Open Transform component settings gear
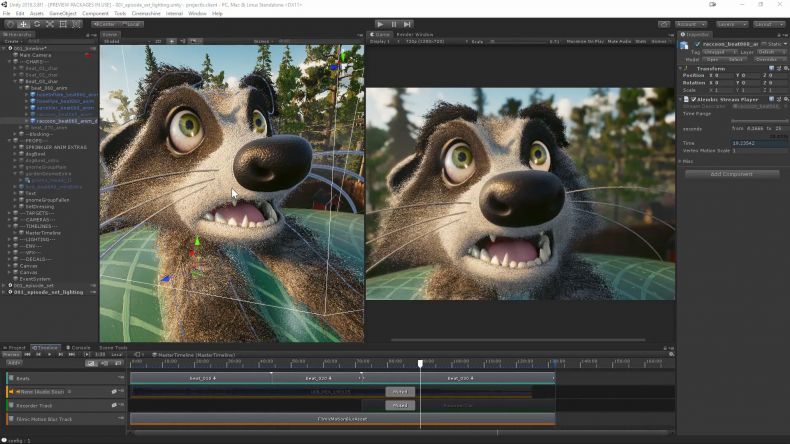790x444 pixels. point(785,68)
